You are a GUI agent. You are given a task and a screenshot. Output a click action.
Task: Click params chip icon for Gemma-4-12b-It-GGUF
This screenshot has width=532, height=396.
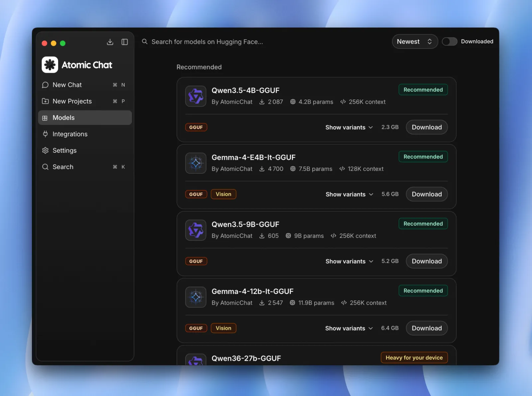(292, 303)
